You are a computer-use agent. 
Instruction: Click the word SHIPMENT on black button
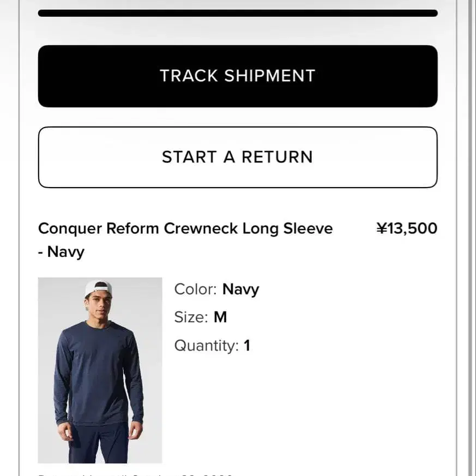[x=269, y=76]
